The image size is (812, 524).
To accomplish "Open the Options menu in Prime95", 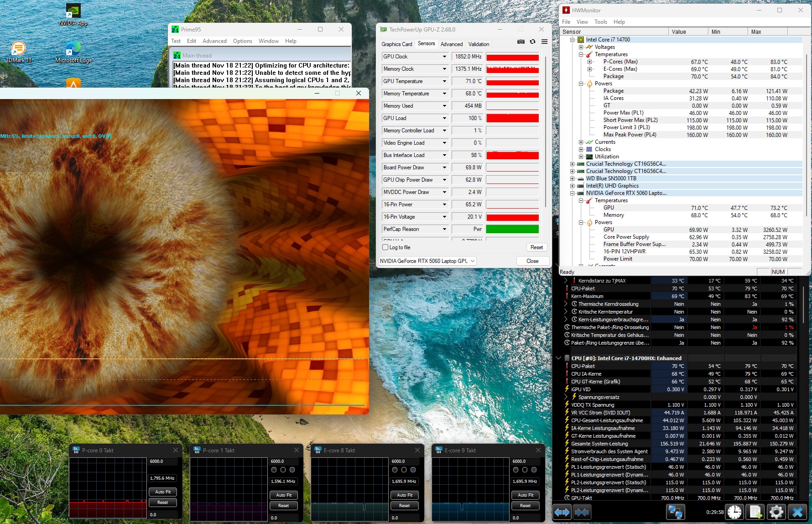I will [242, 41].
